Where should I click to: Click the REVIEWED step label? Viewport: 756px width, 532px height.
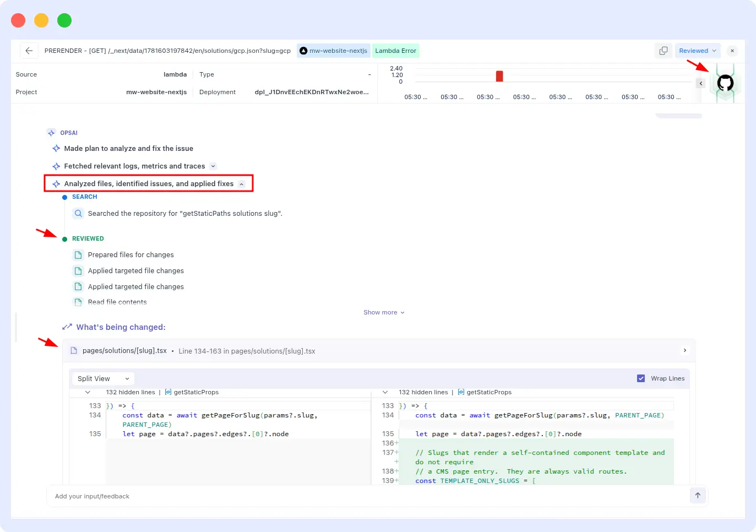[x=88, y=238]
